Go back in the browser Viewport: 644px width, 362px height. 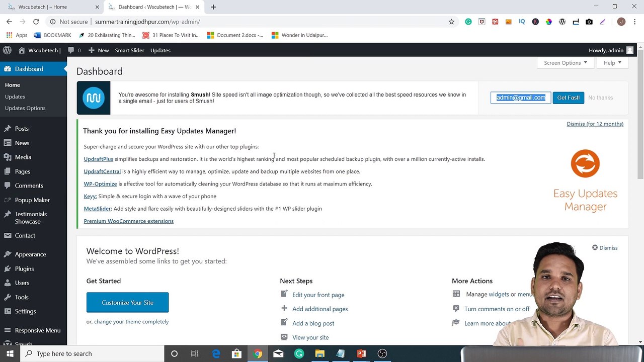[x=9, y=22]
